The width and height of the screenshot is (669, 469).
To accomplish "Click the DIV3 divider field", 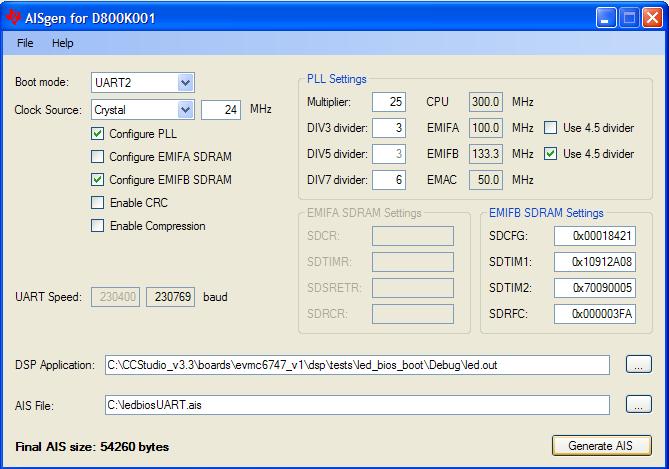I will click(x=389, y=128).
